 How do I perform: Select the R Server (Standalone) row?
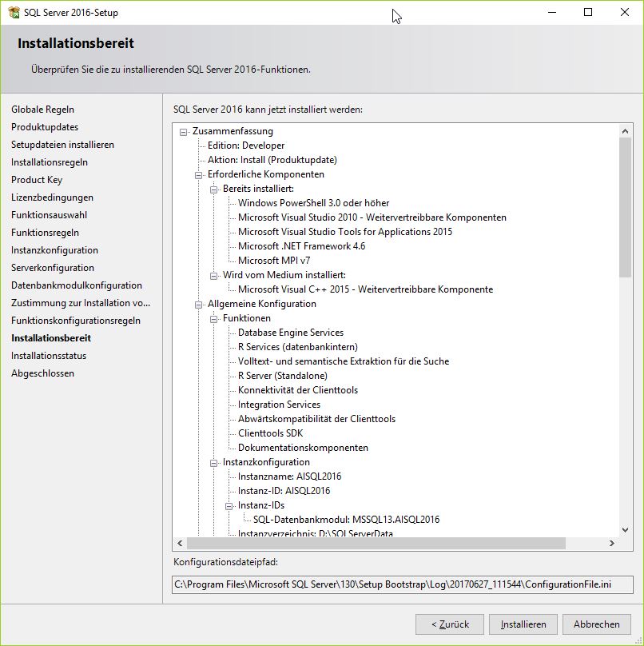coord(283,376)
